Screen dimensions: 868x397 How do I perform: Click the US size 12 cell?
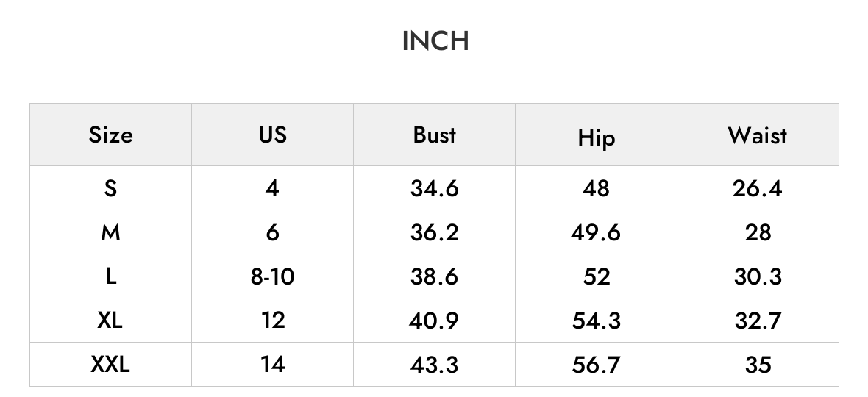[273, 321]
